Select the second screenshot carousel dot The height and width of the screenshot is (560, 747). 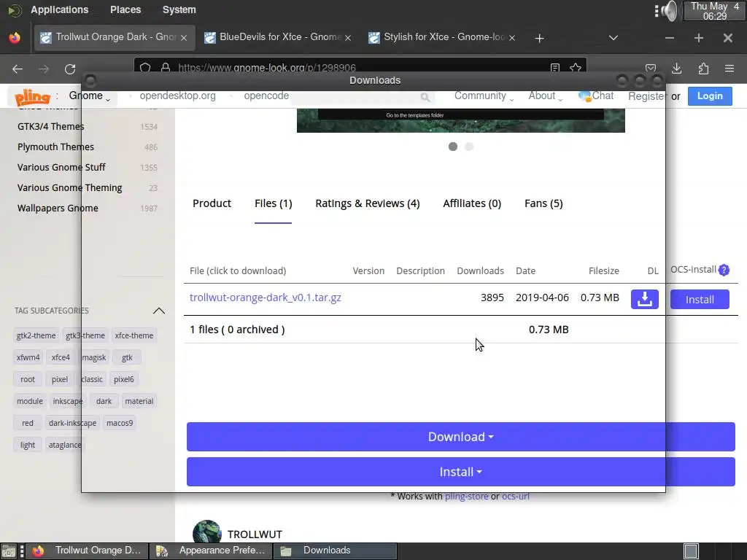(x=469, y=147)
